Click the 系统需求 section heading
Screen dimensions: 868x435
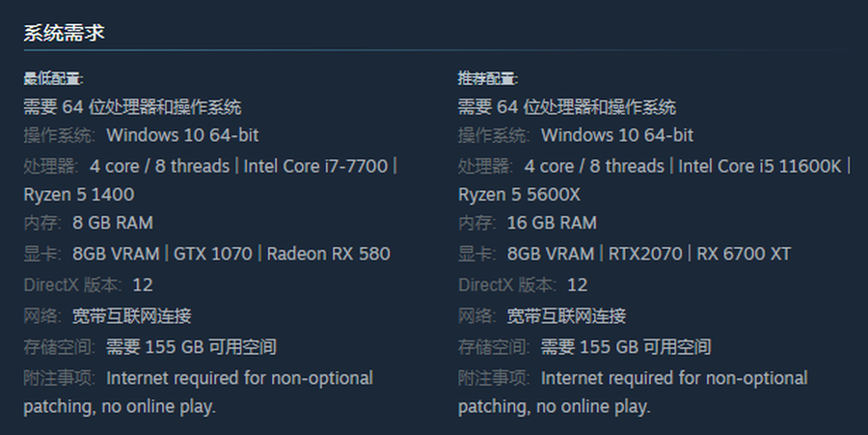tap(64, 32)
